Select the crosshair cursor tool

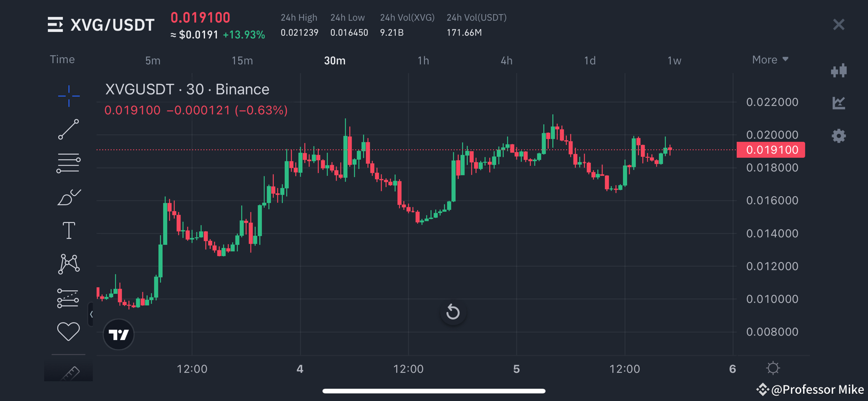69,97
